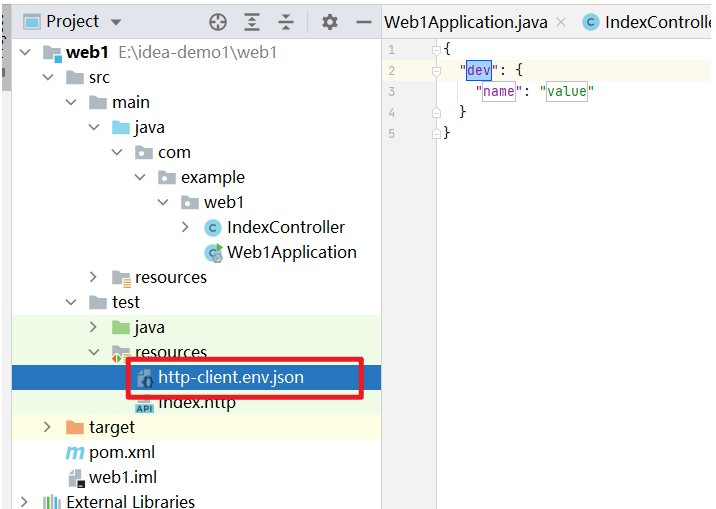This screenshot has width=716, height=509.
Task: Click the Locate/Select Opened File target icon
Action: tap(218, 22)
